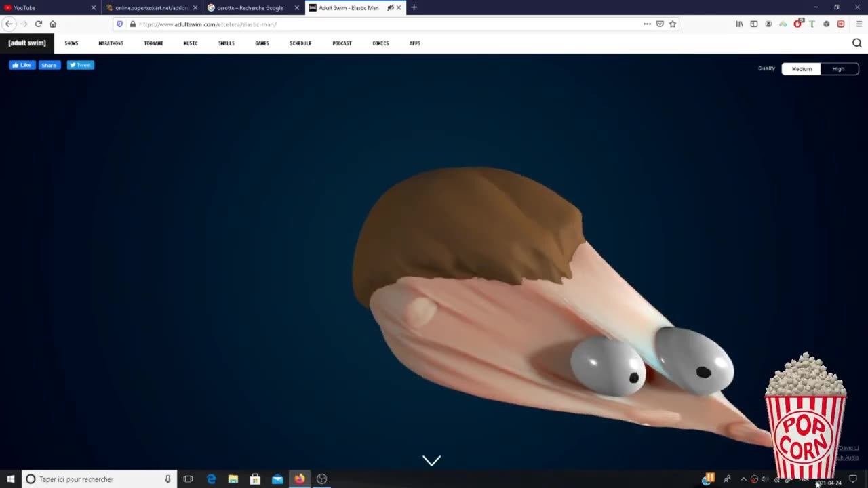Show hidden system tray icons
The height and width of the screenshot is (488, 868).
point(743,479)
